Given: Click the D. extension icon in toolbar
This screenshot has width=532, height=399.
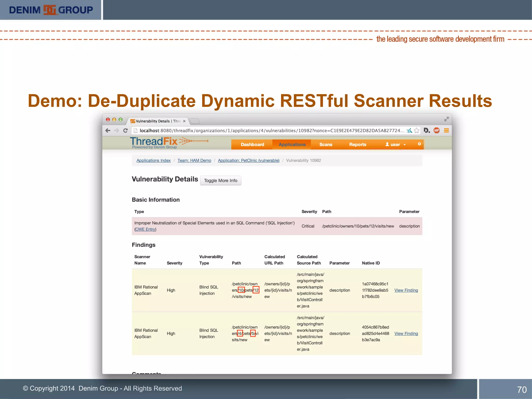Looking at the screenshot, I should click(427, 130).
